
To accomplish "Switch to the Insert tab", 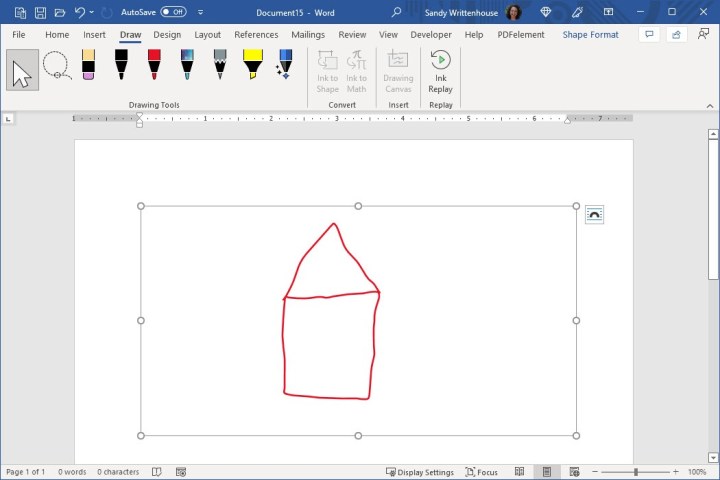I will pos(95,34).
